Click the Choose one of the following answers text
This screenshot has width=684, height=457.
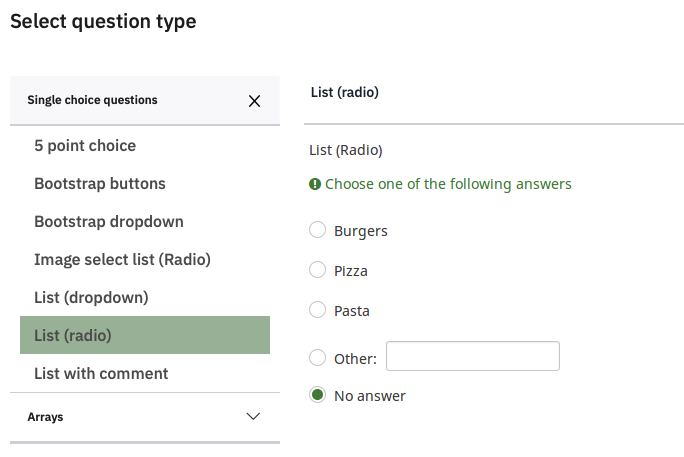point(448,184)
